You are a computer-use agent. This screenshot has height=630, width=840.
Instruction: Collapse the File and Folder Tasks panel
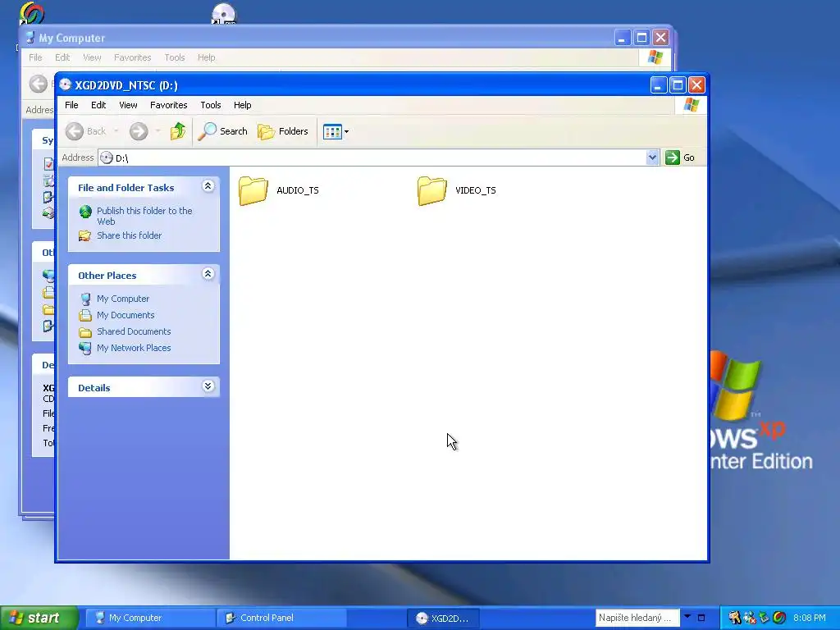click(208, 186)
